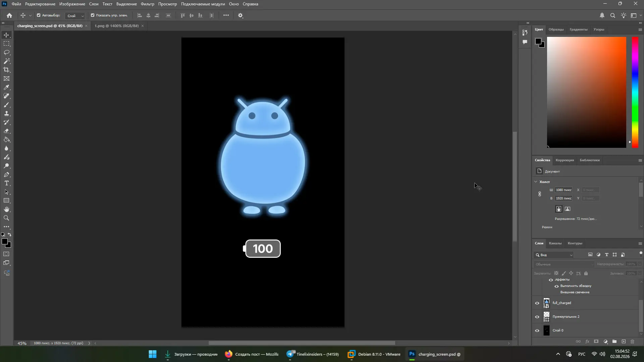644x362 pixels.
Task: Open the Фильтр menu
Action: (x=147, y=4)
